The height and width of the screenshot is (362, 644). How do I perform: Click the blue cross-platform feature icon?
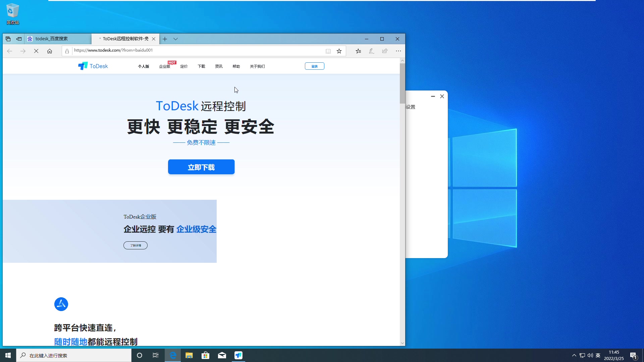[x=61, y=304]
